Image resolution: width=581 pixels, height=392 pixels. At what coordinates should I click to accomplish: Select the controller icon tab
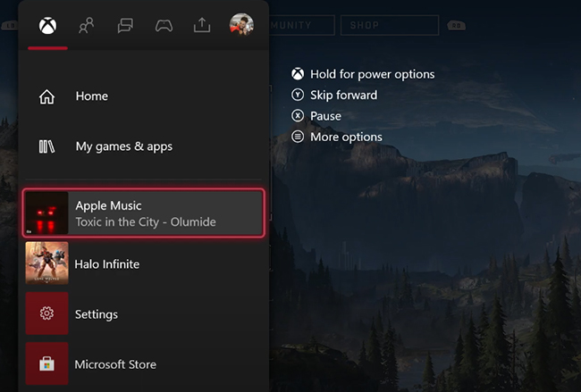(164, 25)
